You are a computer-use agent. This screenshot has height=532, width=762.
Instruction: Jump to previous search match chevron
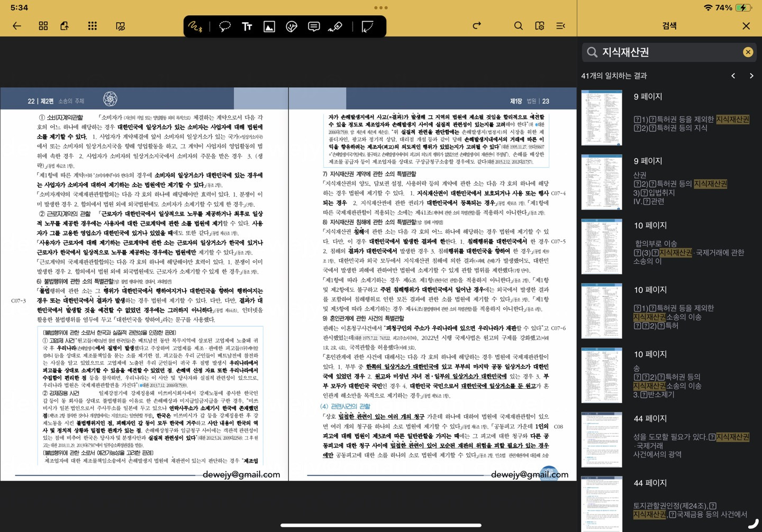click(733, 76)
